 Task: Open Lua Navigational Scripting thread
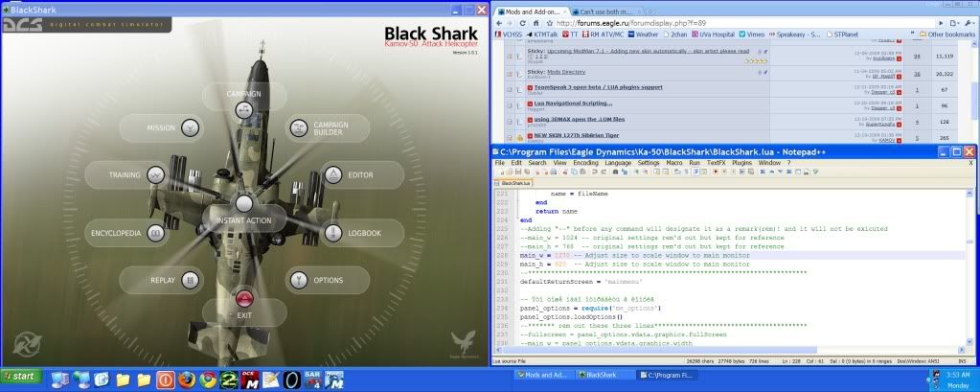pyautogui.click(x=573, y=104)
